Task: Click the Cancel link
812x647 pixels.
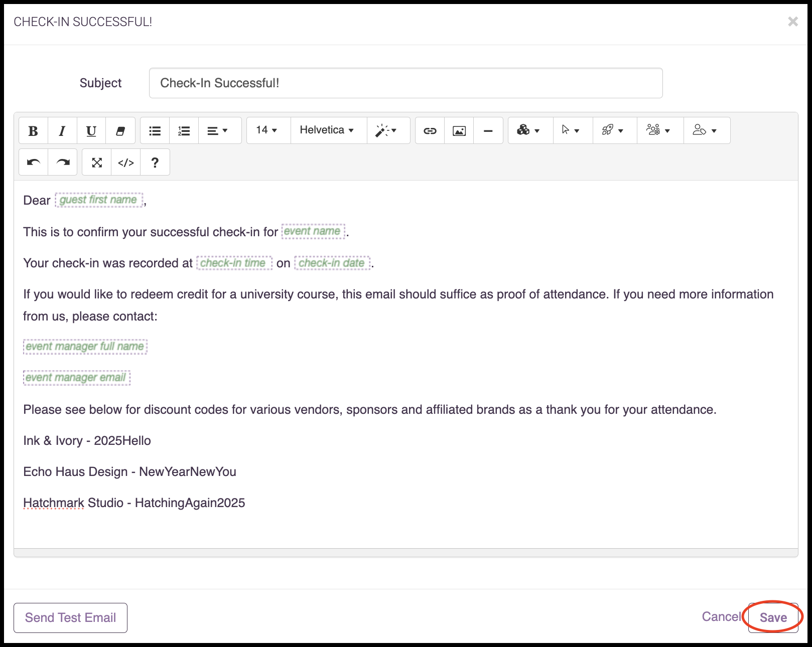Action: [x=721, y=617]
